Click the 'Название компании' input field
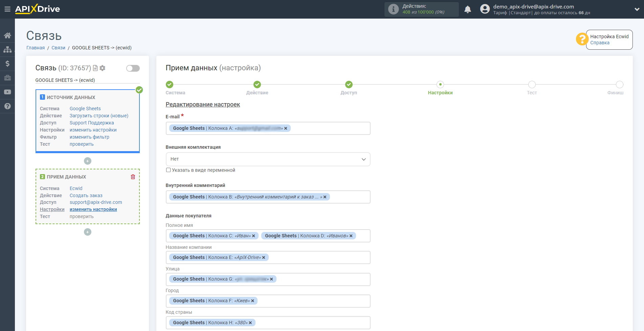This screenshot has width=644, height=331. [x=268, y=258]
